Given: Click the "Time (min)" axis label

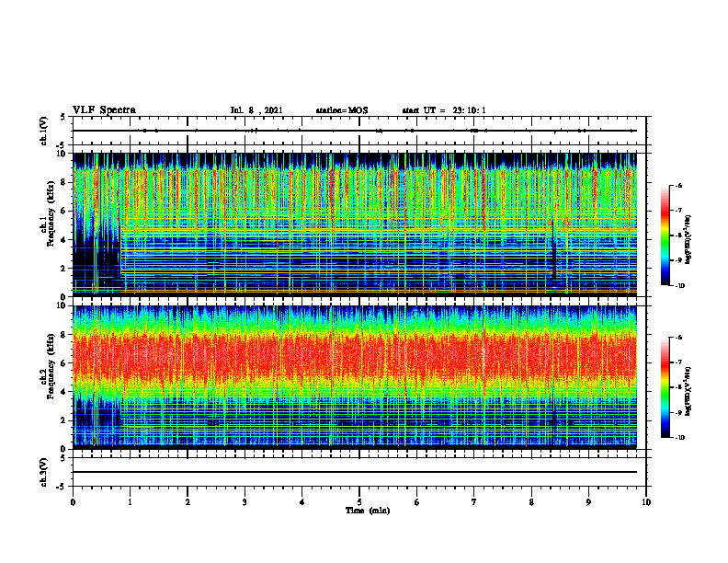Looking at the screenshot, I should tap(368, 511).
